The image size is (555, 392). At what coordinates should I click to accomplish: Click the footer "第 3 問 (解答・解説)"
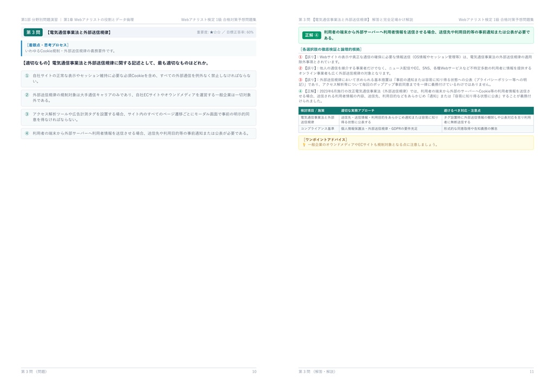tap(317, 371)
